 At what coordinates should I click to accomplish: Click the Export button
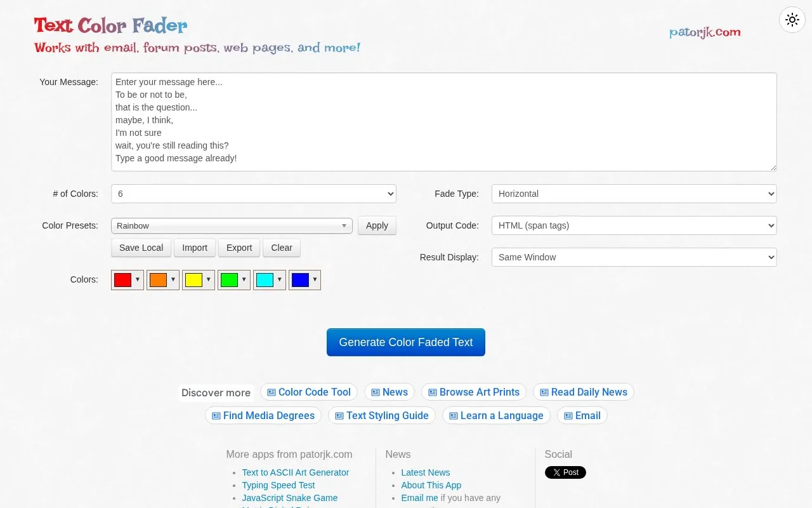point(239,248)
